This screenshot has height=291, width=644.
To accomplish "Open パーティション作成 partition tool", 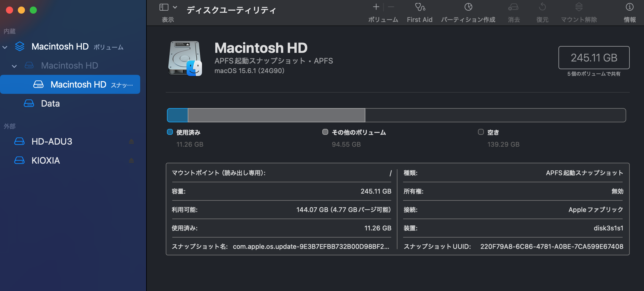I will (468, 7).
